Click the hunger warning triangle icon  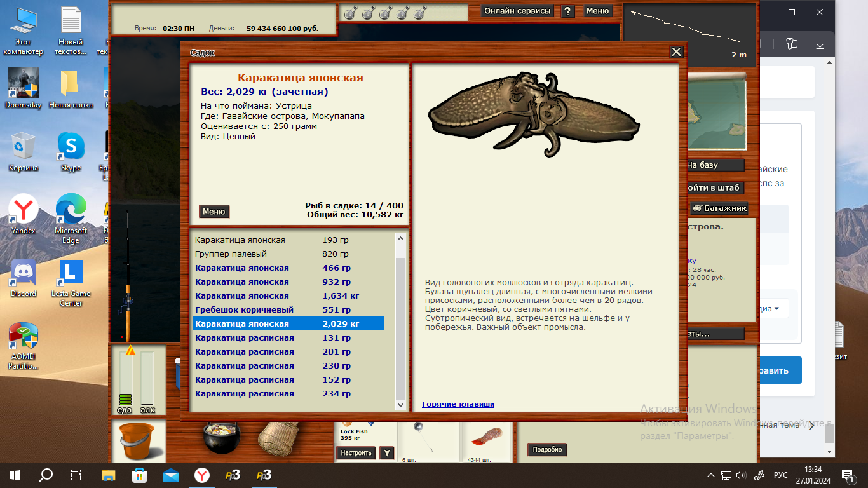click(130, 350)
